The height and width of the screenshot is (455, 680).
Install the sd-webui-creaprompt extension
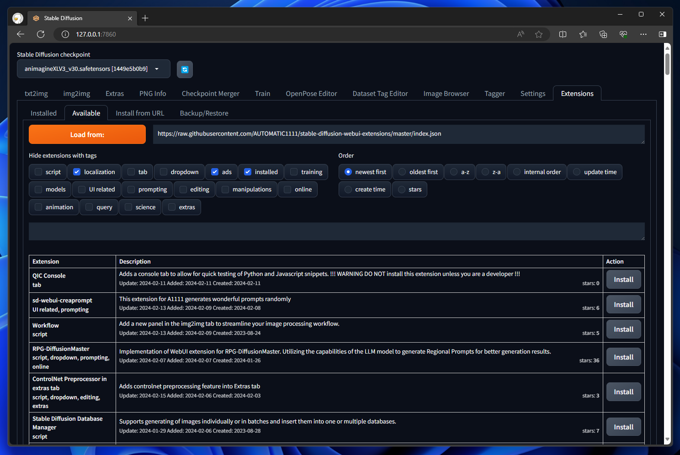[623, 305]
